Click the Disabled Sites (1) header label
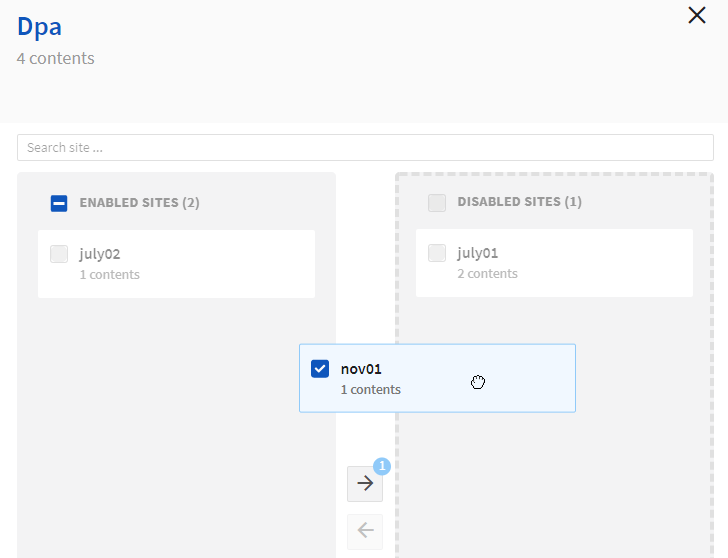 click(520, 202)
